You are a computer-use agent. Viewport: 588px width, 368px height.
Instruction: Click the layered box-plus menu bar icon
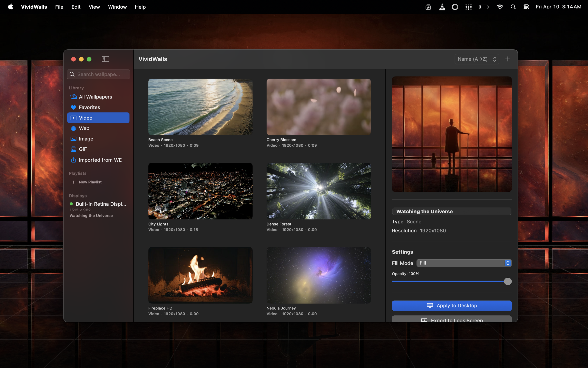(428, 7)
